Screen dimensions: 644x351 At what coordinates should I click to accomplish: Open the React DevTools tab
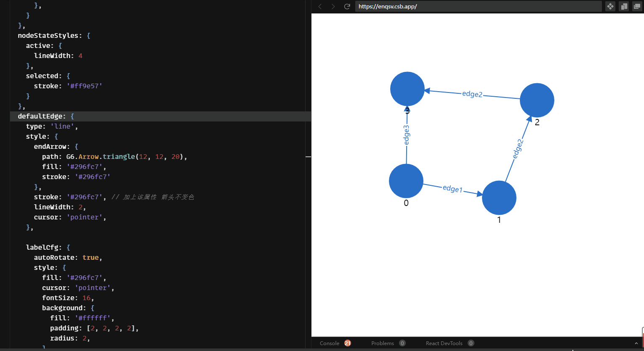(x=444, y=343)
